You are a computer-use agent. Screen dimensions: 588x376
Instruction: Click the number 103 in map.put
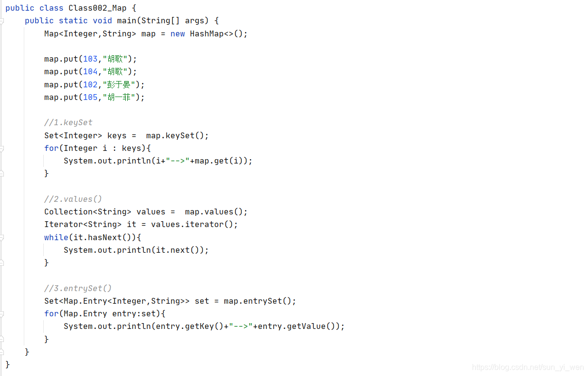pyautogui.click(x=90, y=59)
